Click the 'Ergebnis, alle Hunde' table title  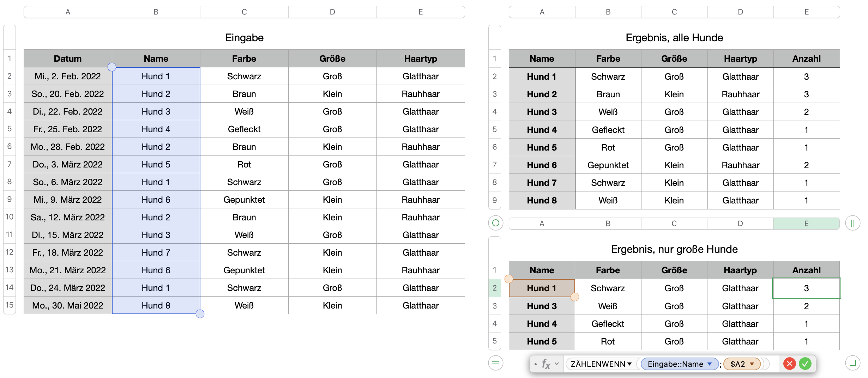click(x=674, y=38)
